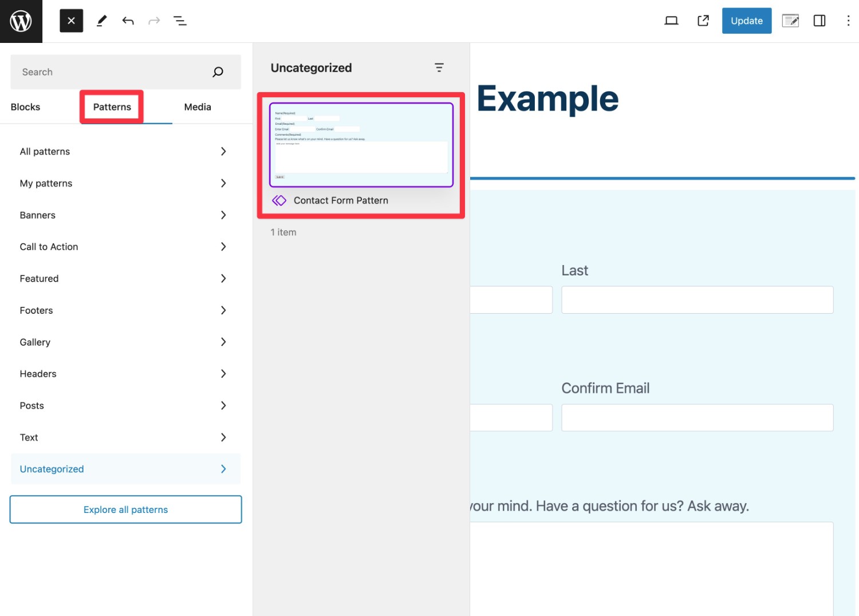
Task: Switch to the Media tab
Action: [198, 107]
